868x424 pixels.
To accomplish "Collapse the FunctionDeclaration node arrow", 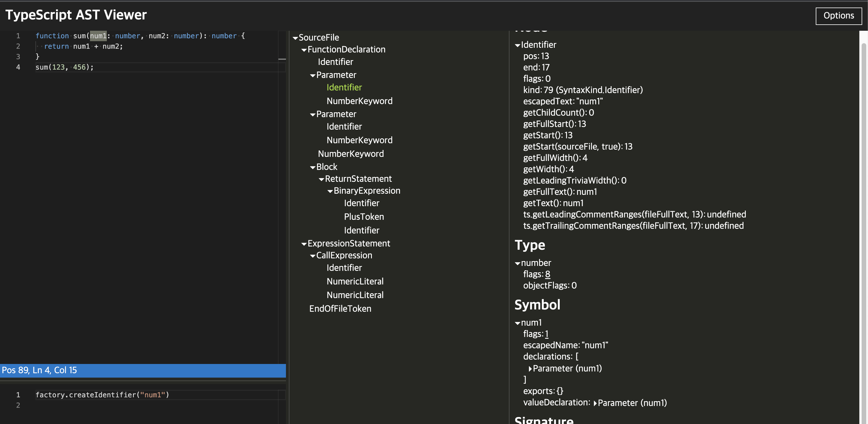I will [x=304, y=50].
